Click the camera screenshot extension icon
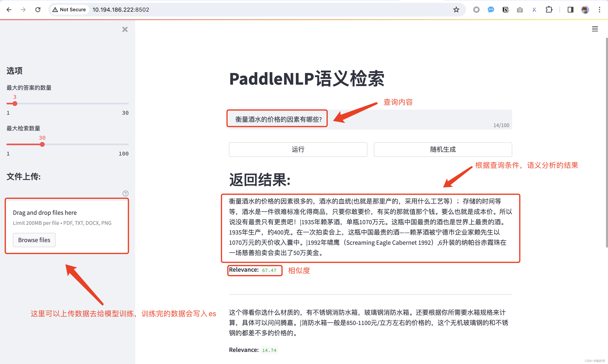 [520, 10]
